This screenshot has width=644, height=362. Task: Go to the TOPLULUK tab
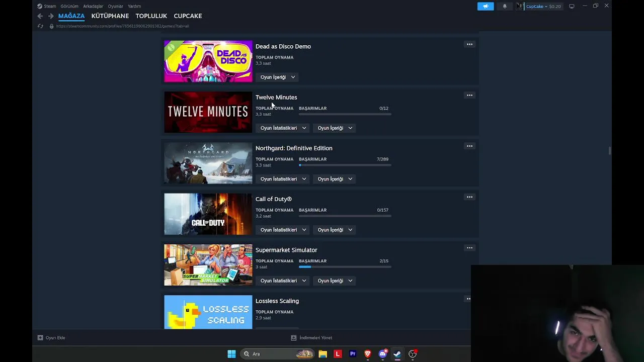(x=151, y=16)
